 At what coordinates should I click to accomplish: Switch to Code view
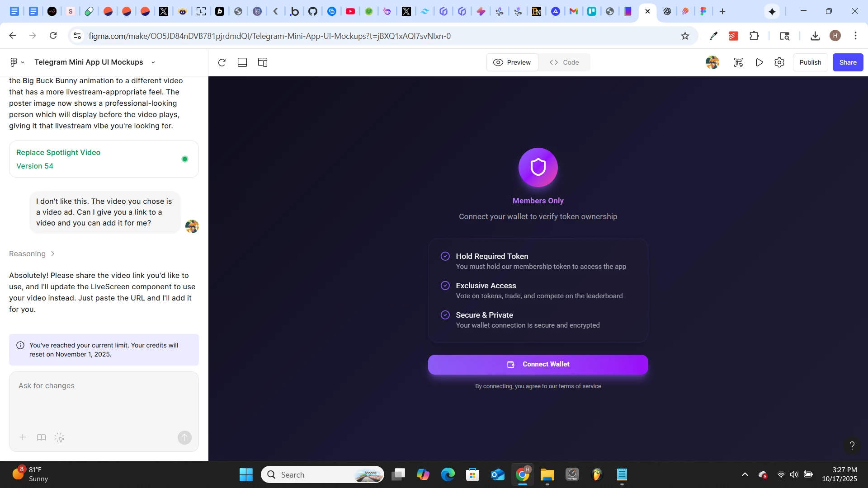(564, 62)
